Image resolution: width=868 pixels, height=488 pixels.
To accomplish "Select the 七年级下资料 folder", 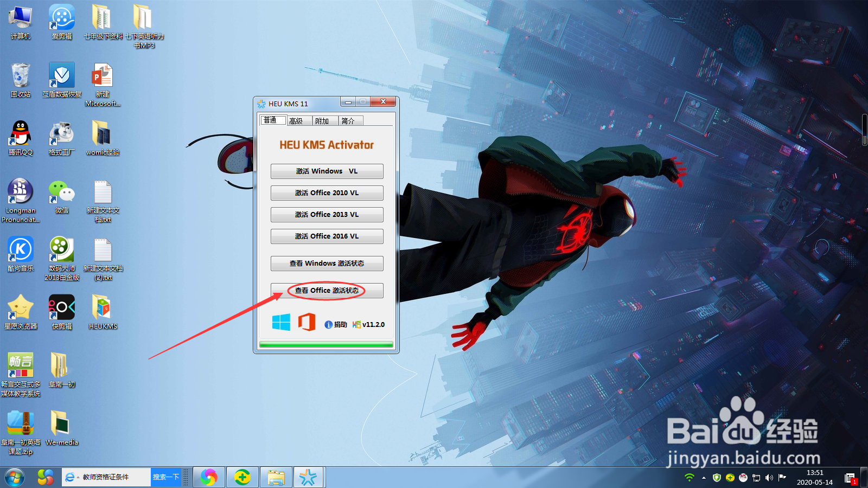I will point(103,23).
